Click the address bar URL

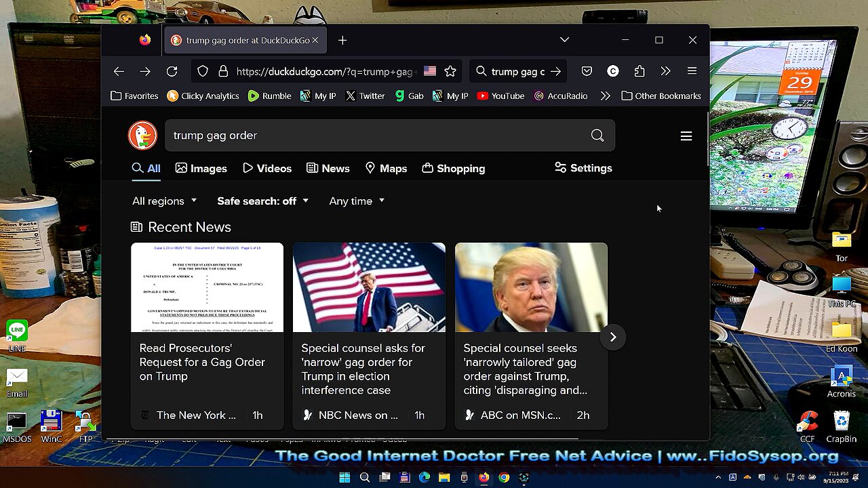point(324,71)
